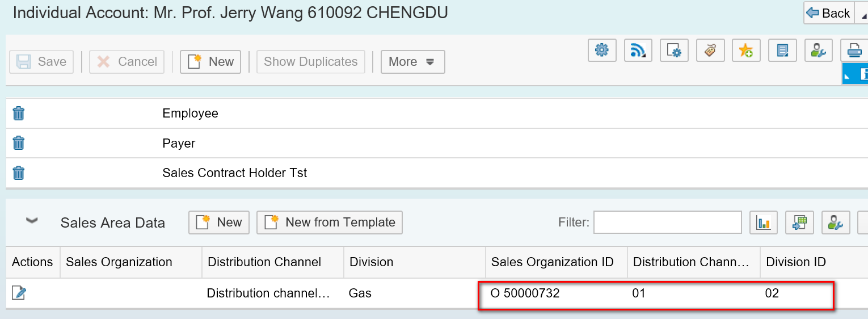This screenshot has width=868, height=319.
Task: Click the gear settings icon in the toolbar
Action: (x=602, y=51)
